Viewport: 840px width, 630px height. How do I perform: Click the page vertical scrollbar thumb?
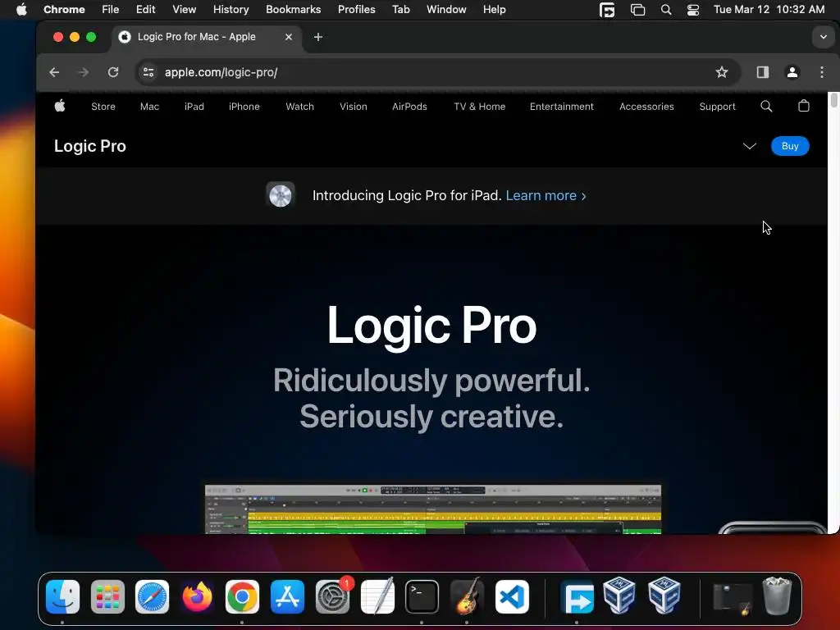(833, 99)
